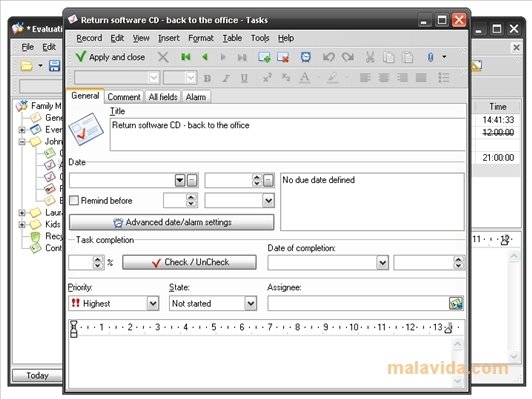
Task: Click the redo arrow icon
Action: (348, 57)
